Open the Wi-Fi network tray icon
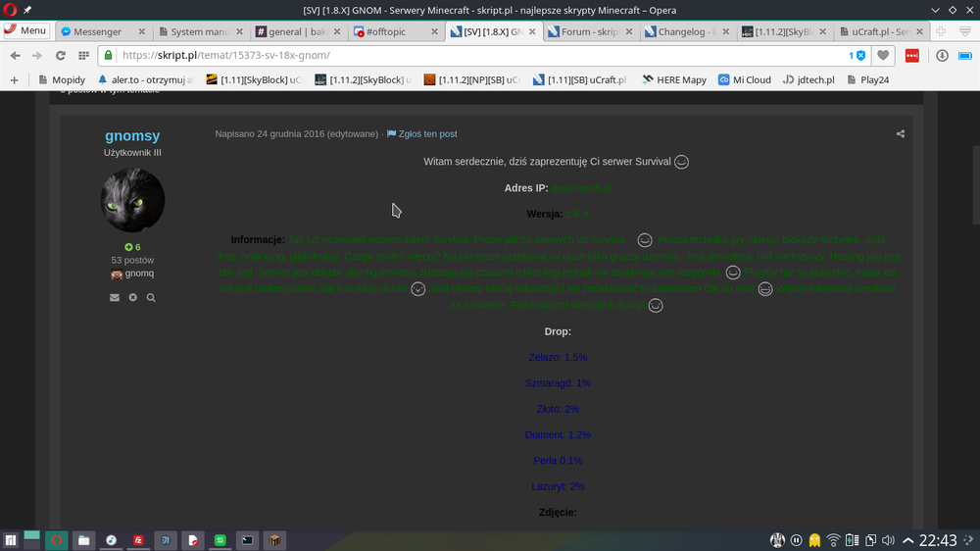Viewport: 980px width, 551px height. tap(833, 540)
